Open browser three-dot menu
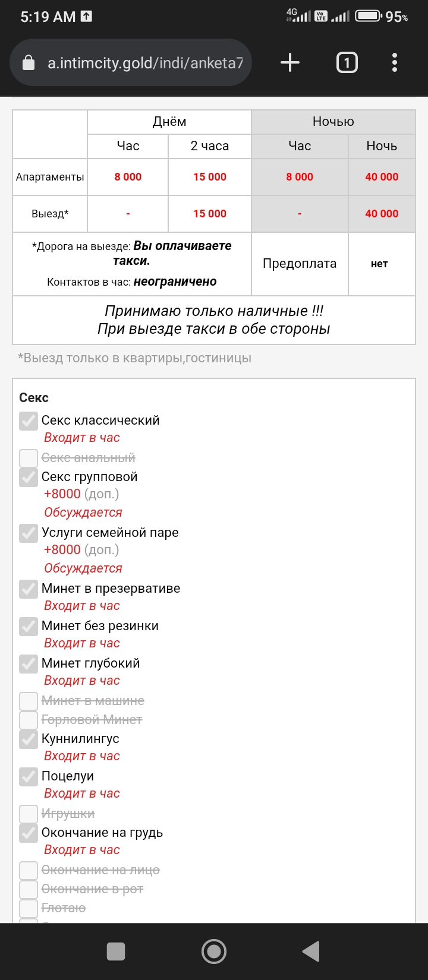 tap(395, 62)
